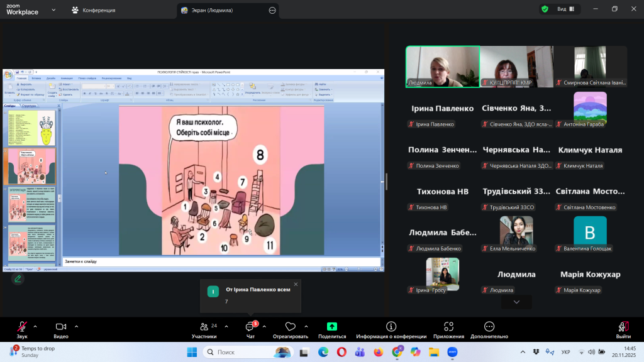Switch to the Конференция tab
Screen dimensions: 644x362
coord(95,10)
